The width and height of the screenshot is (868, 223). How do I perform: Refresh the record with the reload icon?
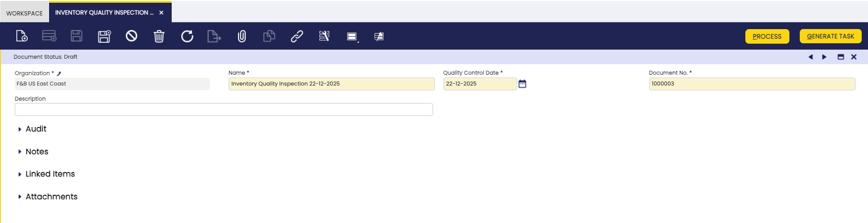coord(187,36)
